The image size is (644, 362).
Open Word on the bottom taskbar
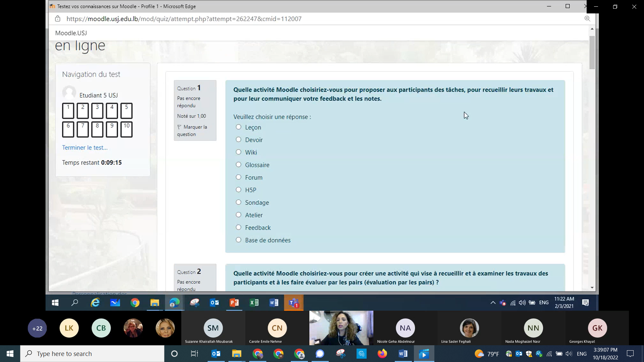tap(403, 354)
